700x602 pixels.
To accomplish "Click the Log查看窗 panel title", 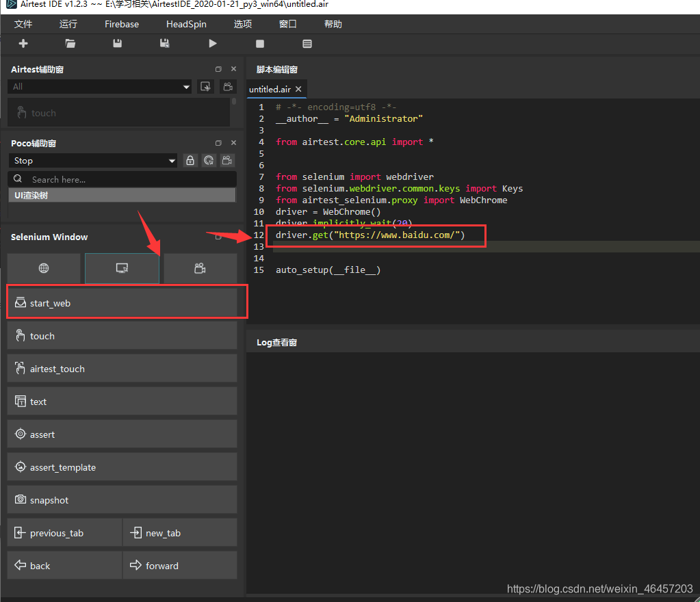I will [277, 342].
